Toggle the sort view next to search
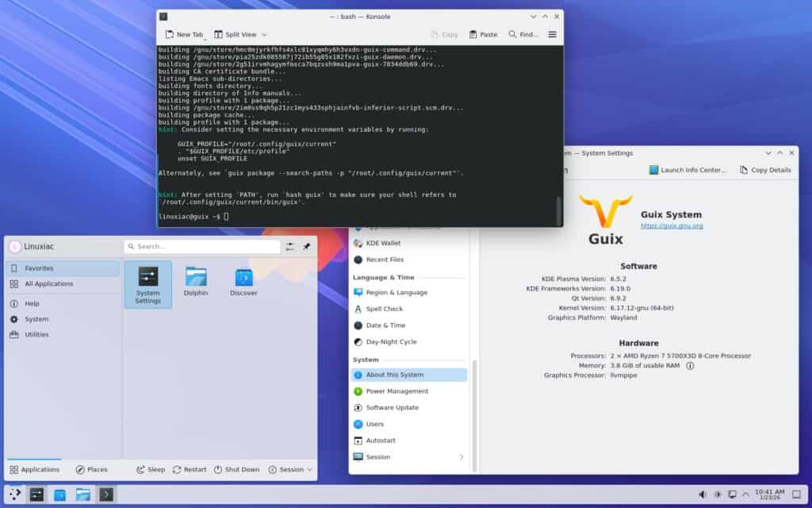Image resolution: width=812 pixels, height=508 pixels. 290,246
